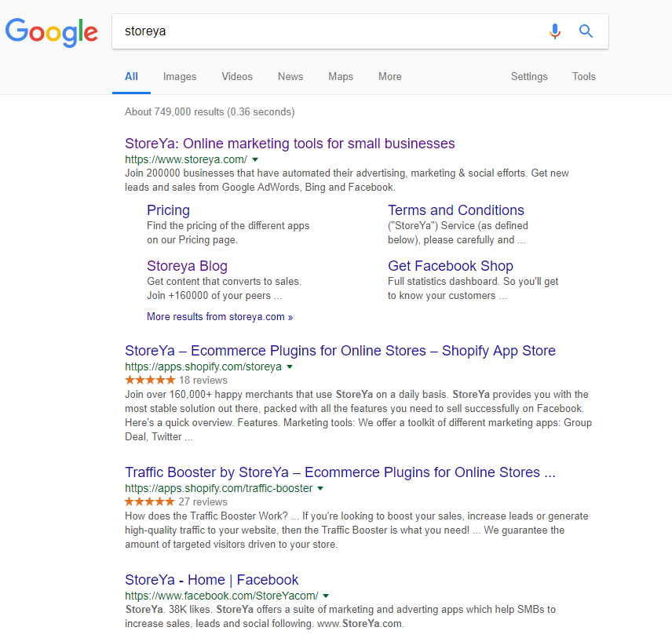Expand dropdown arrow next to facebook.com/StoreYacom URL
The width and height of the screenshot is (672, 638).
click(x=326, y=596)
